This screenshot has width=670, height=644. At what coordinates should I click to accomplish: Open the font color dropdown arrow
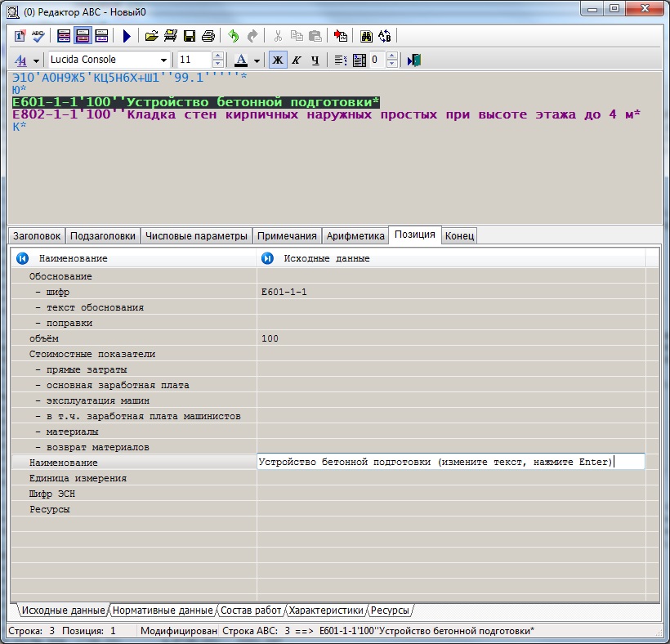(257, 60)
